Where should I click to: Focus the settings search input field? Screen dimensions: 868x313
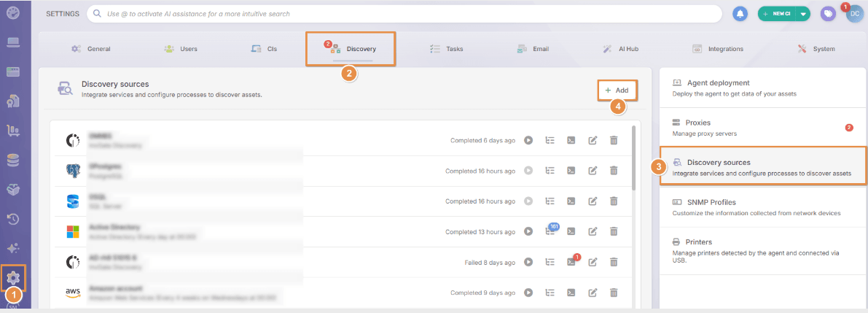tap(404, 14)
